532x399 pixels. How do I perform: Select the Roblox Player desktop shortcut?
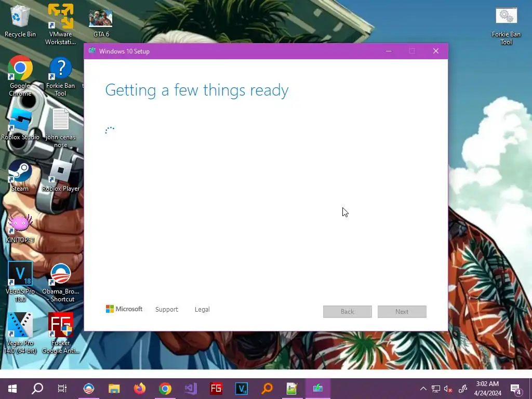pos(60,176)
